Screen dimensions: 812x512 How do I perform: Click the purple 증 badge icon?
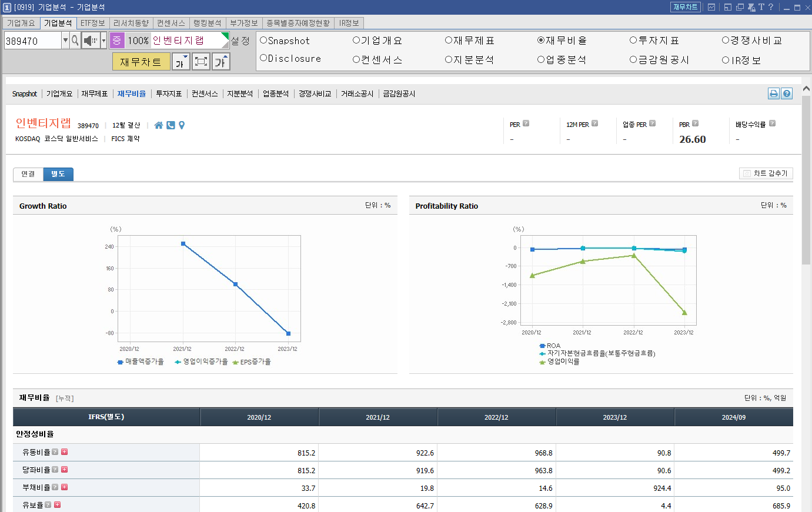(117, 41)
